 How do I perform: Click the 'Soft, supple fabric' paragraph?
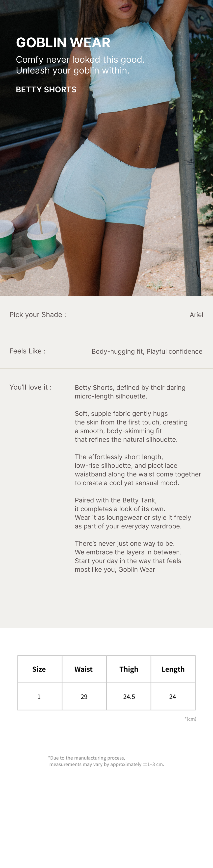[131, 427]
